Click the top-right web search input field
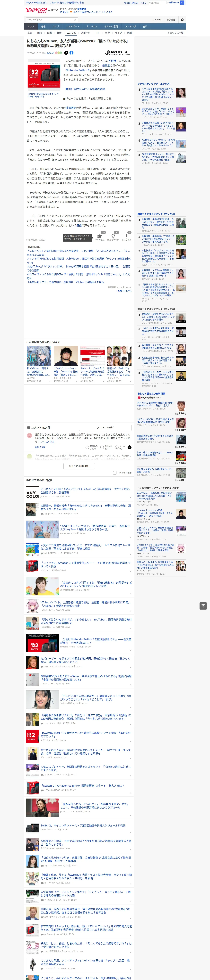Viewport: 210px width, 980px height. point(157,3)
